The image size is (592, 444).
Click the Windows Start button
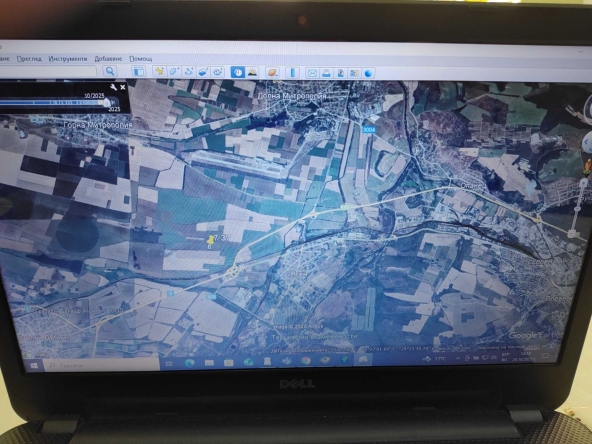34,365
